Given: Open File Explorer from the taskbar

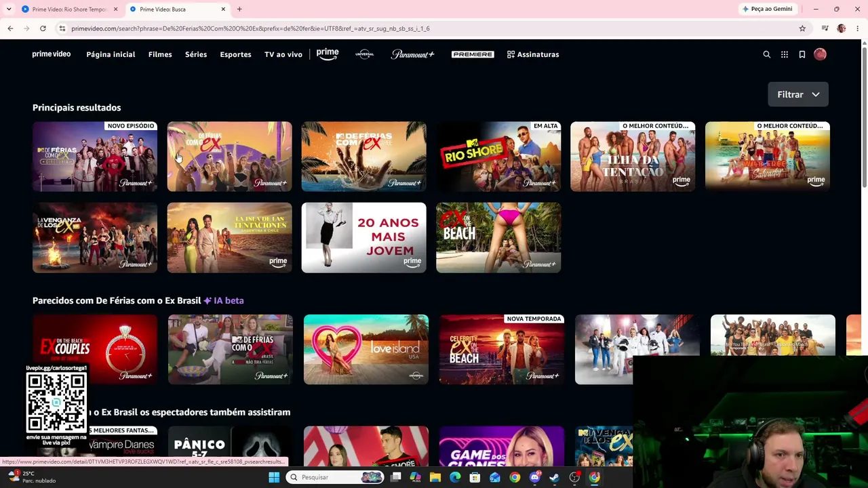Looking at the screenshot, I should [435, 477].
